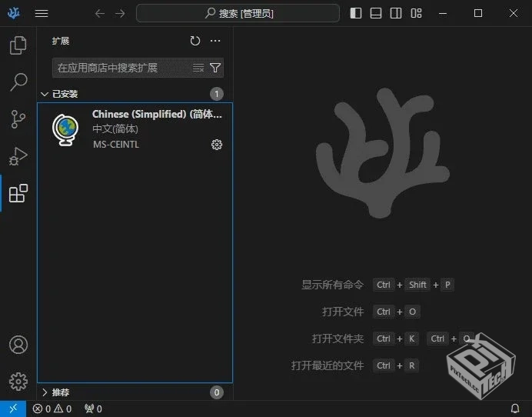This screenshot has height=417, width=532.
Task: Go back with the left arrow
Action: pyautogui.click(x=100, y=13)
